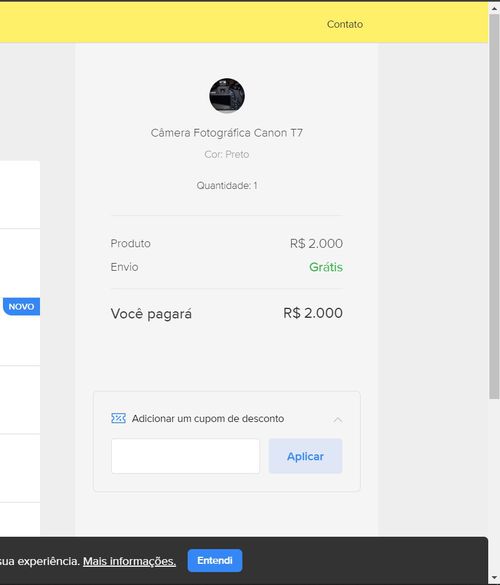The image size is (500, 585).
Task: Click the discount coupon ticket icon
Action: click(x=118, y=418)
